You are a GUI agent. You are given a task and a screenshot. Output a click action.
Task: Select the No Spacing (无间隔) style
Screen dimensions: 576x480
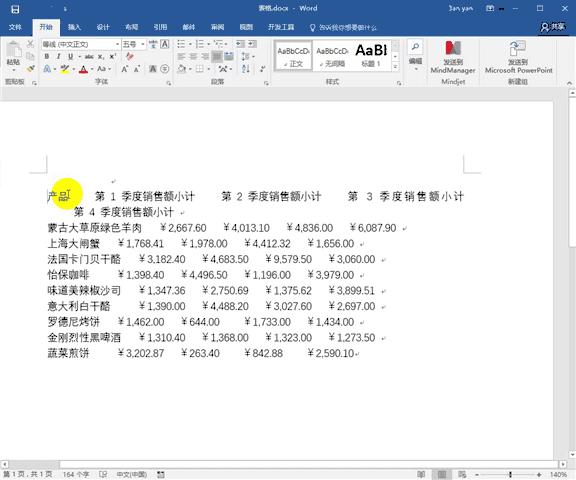coord(332,56)
